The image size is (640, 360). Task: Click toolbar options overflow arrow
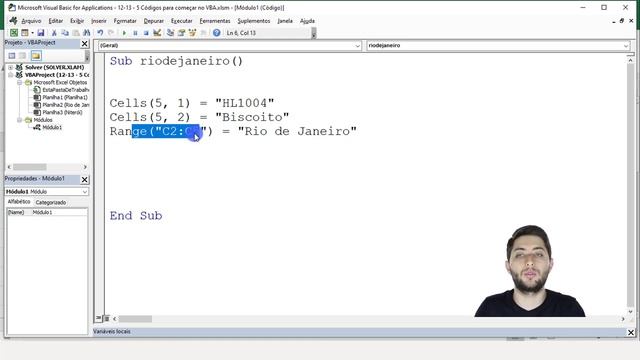(x=313, y=33)
